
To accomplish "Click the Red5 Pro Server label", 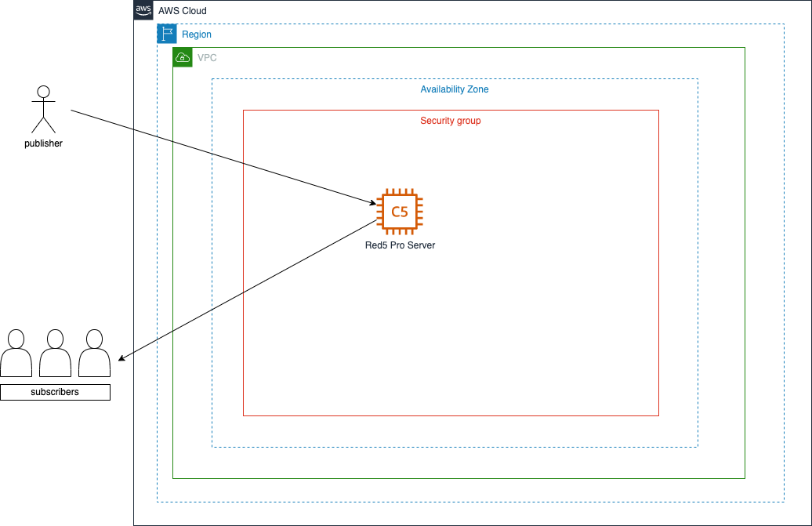I will (400, 245).
